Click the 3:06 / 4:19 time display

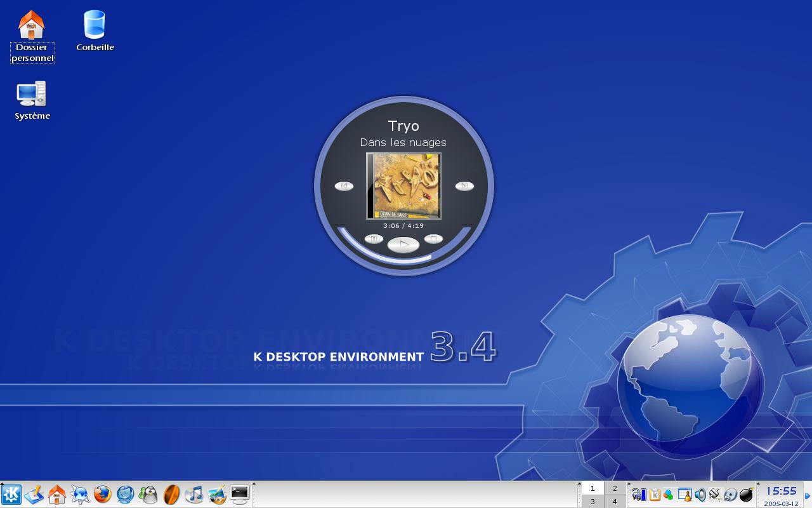click(x=403, y=225)
